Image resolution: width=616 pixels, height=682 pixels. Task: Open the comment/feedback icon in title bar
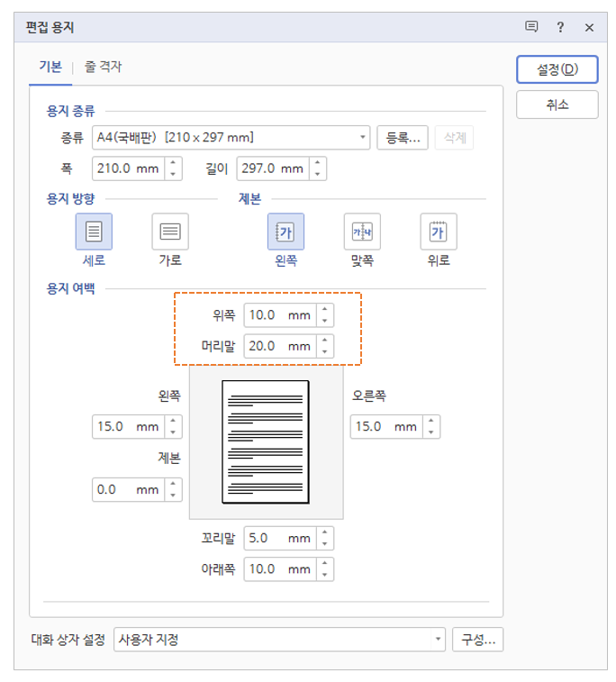point(531,27)
